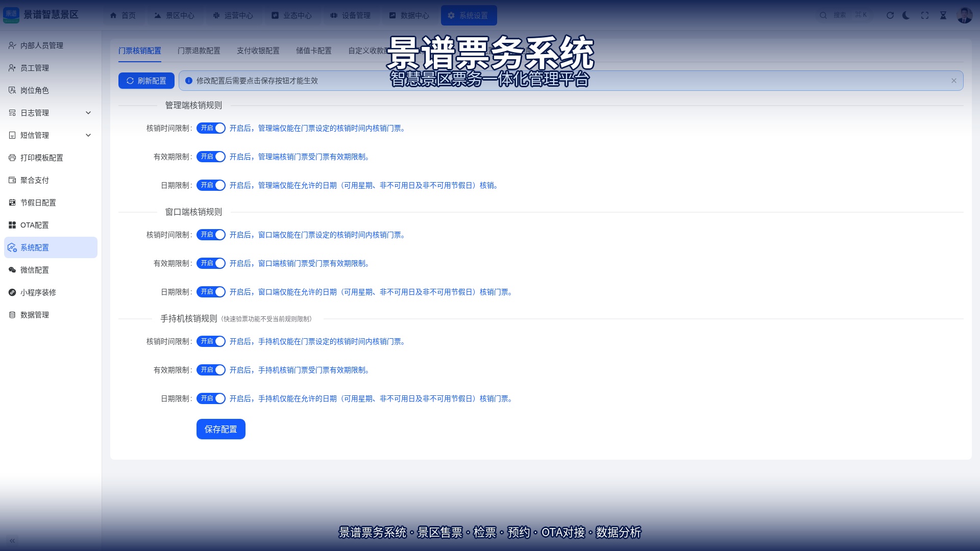Open OTA配置 in sidebar

pos(51,225)
